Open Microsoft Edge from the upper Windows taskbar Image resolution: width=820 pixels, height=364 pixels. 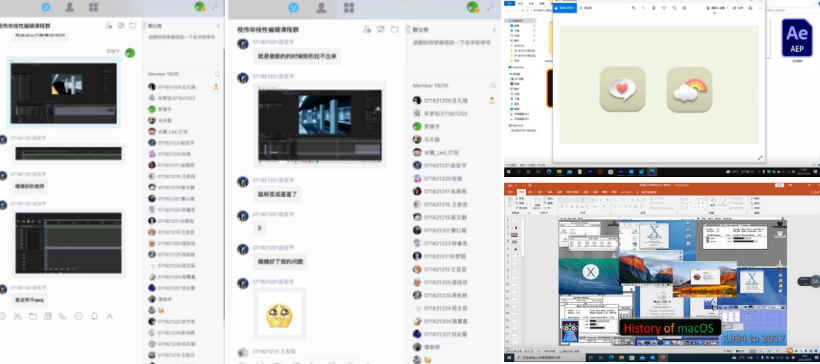[549, 172]
